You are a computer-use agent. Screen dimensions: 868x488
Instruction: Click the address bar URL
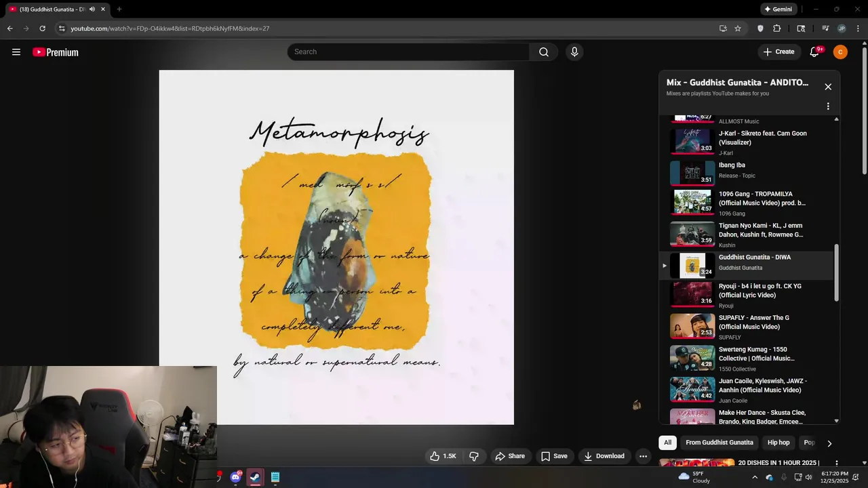170,28
